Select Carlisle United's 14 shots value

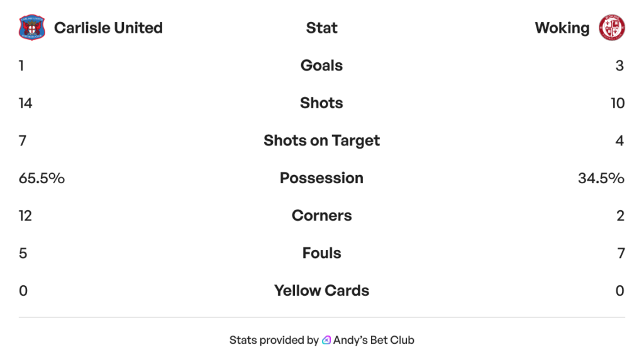[25, 103]
